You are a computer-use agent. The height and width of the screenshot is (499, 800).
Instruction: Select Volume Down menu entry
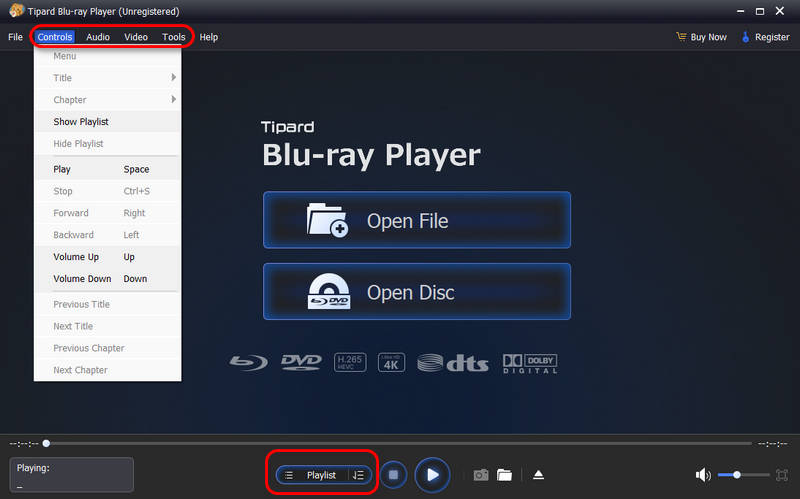pos(107,279)
